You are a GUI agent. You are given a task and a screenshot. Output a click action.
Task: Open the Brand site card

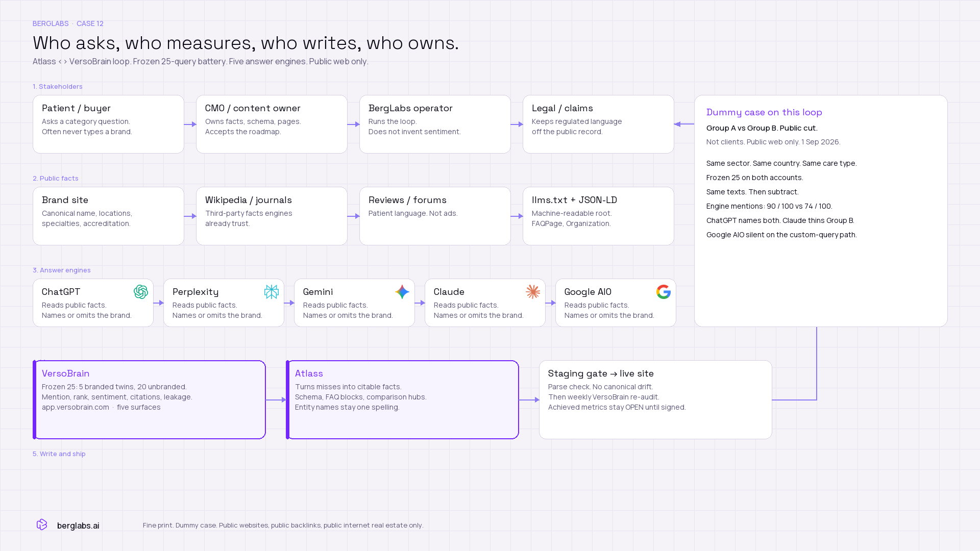(108, 216)
